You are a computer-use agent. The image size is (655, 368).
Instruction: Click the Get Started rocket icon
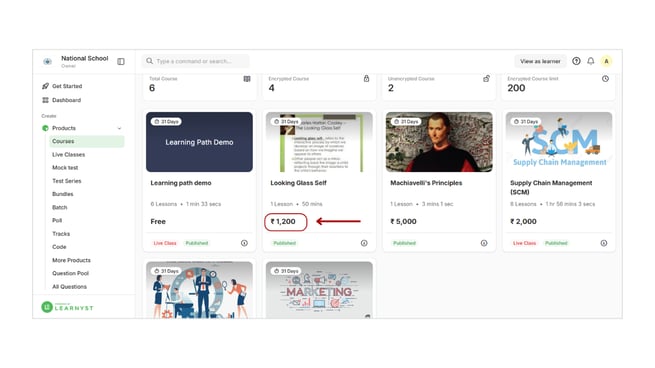(46, 86)
